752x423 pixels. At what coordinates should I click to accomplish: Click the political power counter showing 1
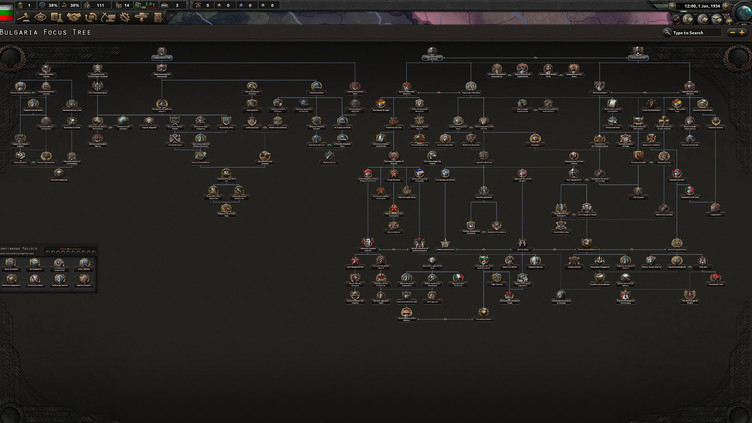25,5
